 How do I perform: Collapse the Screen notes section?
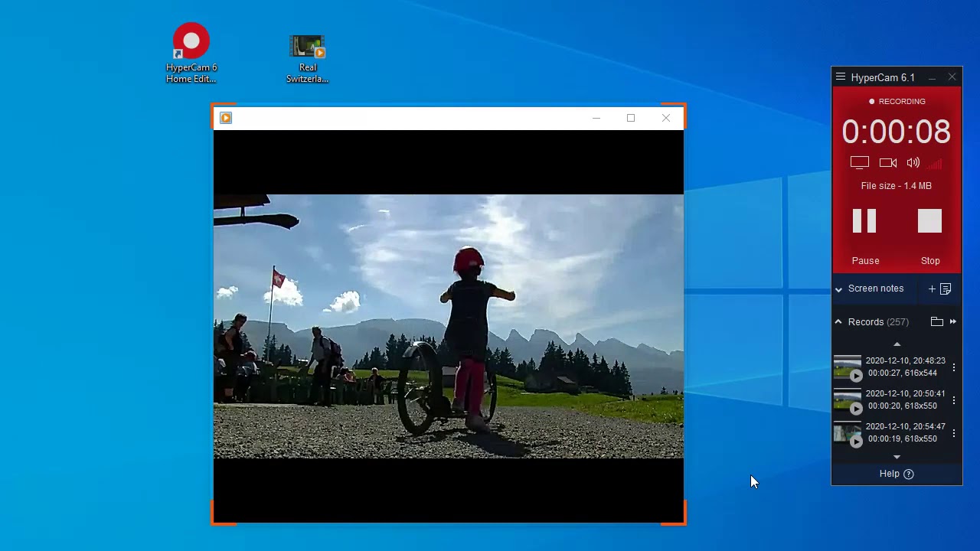pyautogui.click(x=838, y=289)
